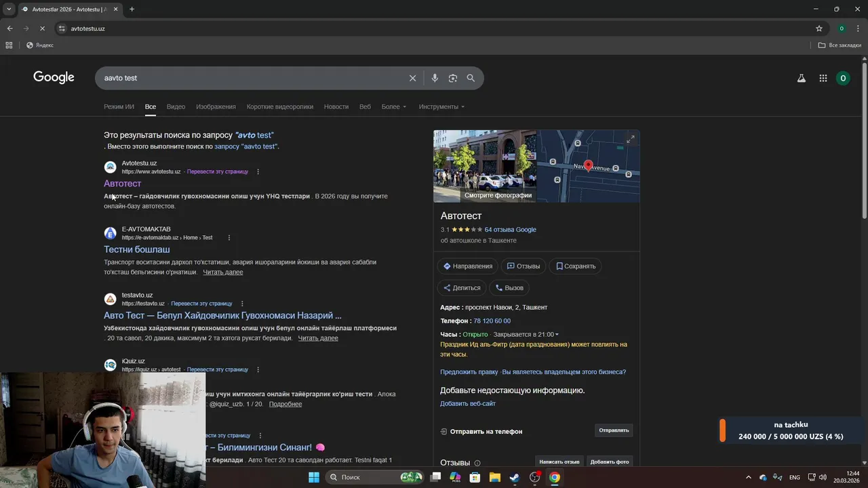Open the Google apps grid

(823, 78)
